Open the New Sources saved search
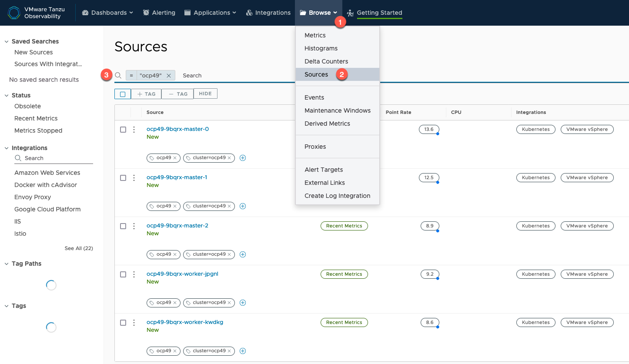 pos(33,52)
